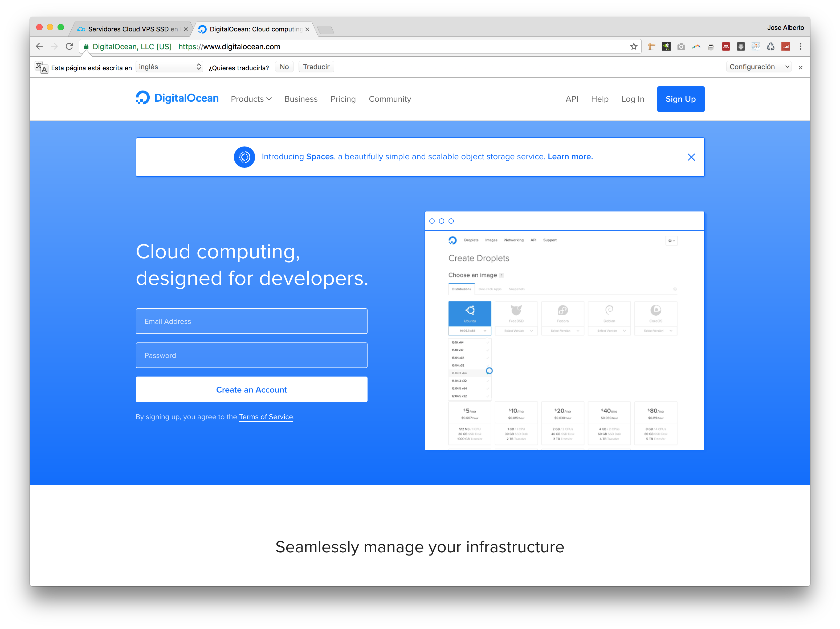Click the Learn more link in banner
The height and width of the screenshot is (629, 840).
(570, 156)
